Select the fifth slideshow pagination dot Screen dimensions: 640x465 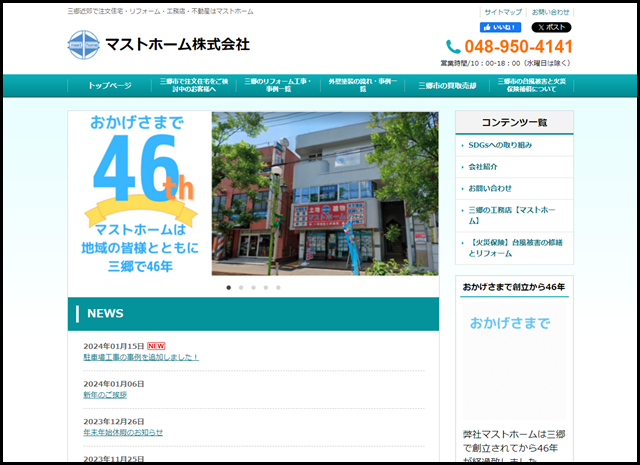pos(278,288)
